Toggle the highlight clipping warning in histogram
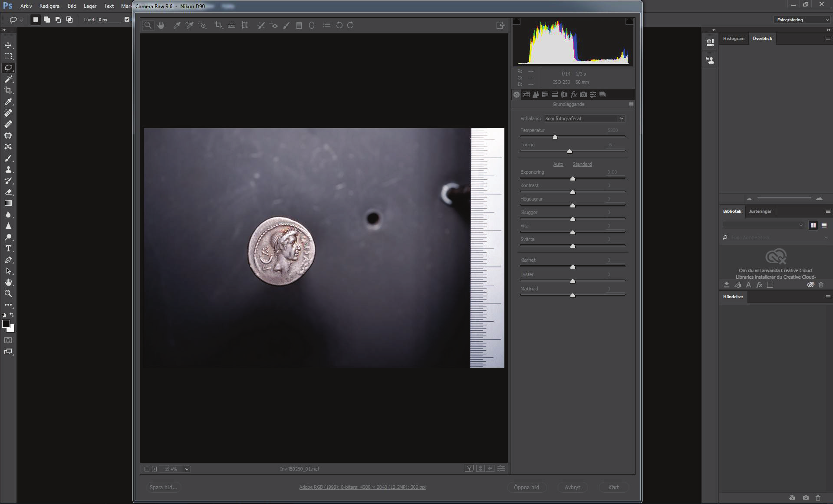Screen dimensions: 833x504 [629, 21]
